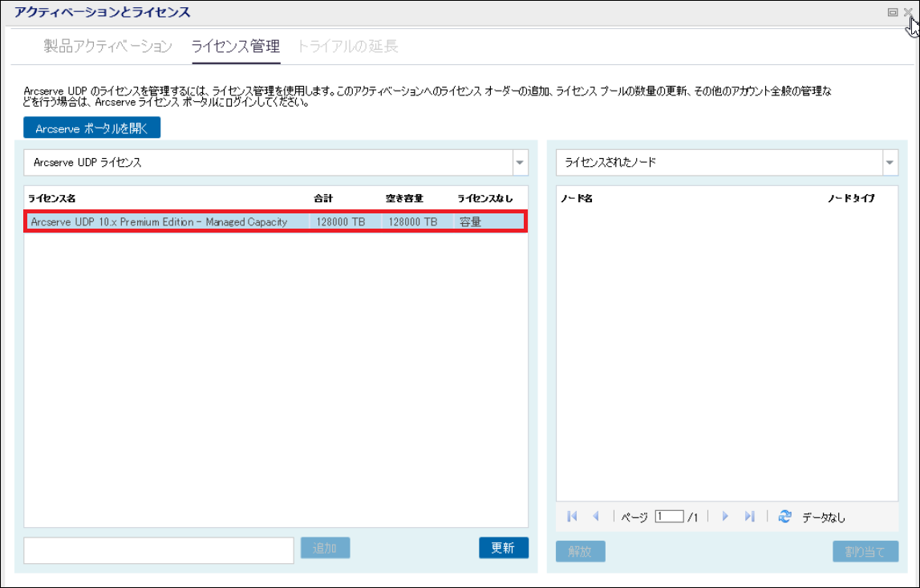The width and height of the screenshot is (920, 588).
Task: Focus the license key input field
Action: pos(159,550)
